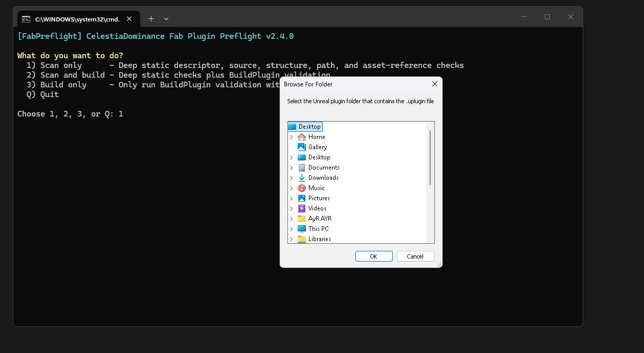Click the green Downloads arrow icon
The image size is (644, 353).
coord(302,178)
